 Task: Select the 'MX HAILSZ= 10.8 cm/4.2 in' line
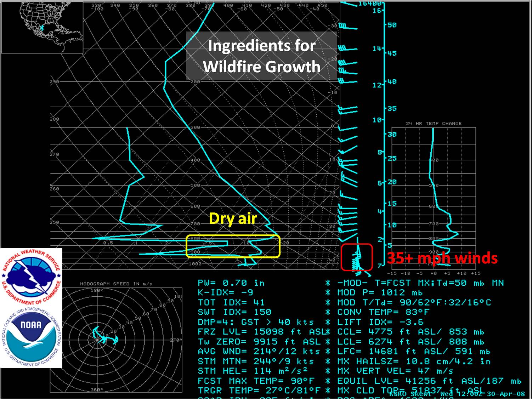(414, 361)
